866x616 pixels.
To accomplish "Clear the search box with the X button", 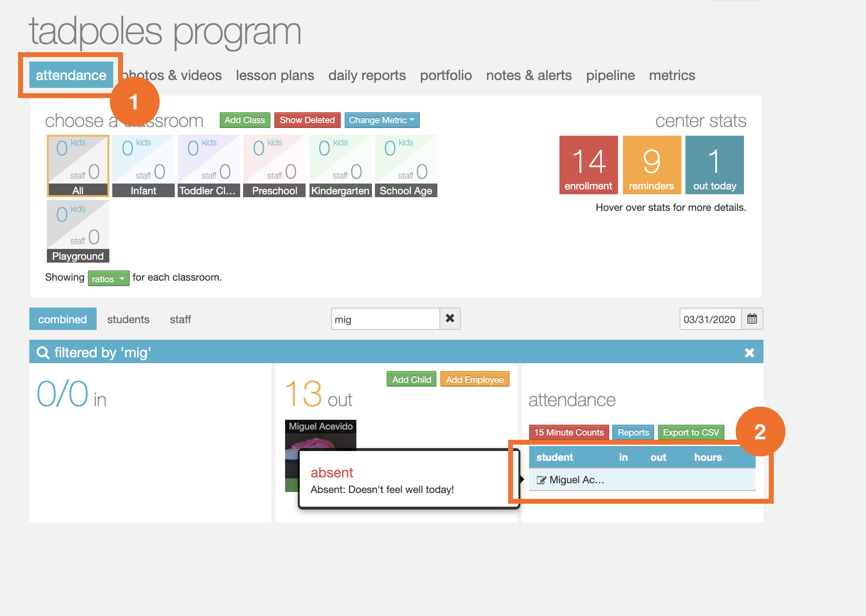I will point(450,319).
